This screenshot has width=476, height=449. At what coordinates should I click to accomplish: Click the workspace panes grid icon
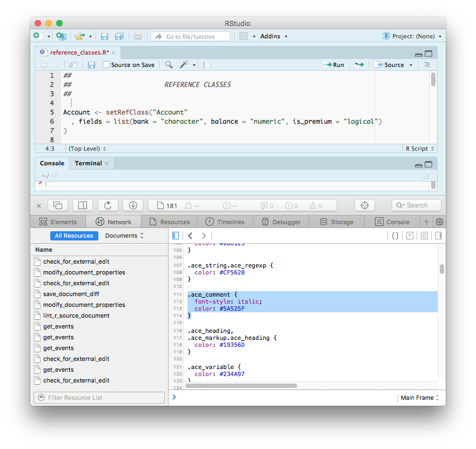pos(244,36)
